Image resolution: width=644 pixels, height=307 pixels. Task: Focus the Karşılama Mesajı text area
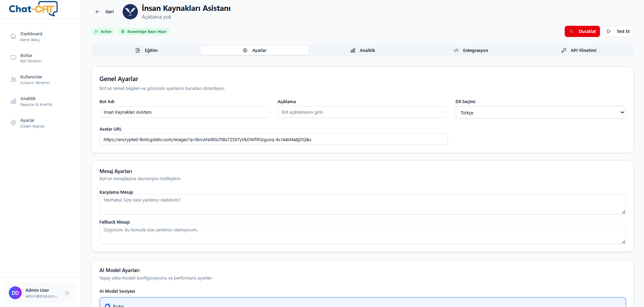tap(362, 204)
